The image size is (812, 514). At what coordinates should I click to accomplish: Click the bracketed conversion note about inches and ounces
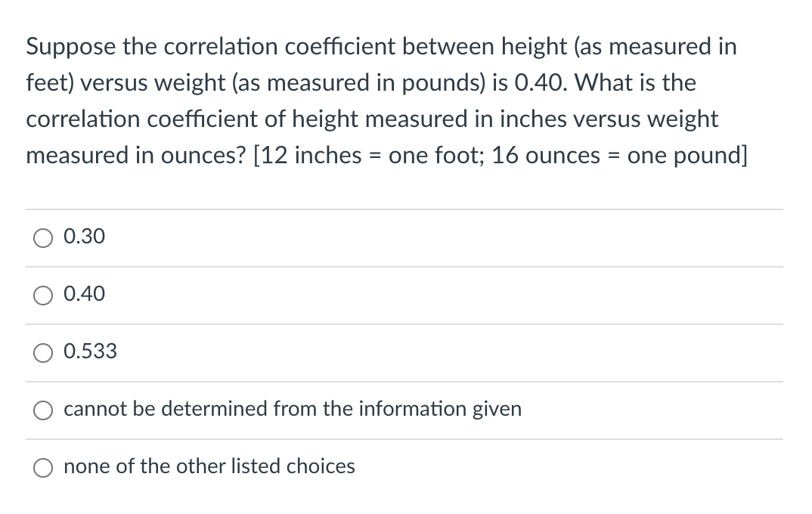coord(499,155)
